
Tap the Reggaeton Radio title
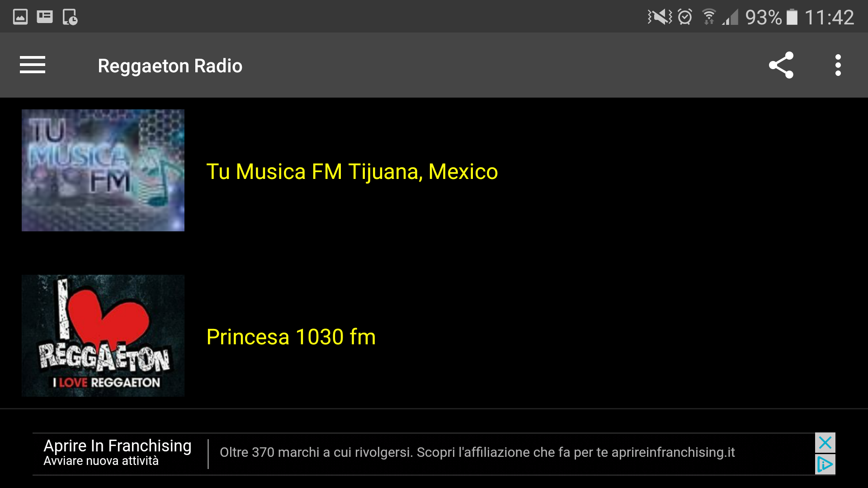(x=170, y=66)
